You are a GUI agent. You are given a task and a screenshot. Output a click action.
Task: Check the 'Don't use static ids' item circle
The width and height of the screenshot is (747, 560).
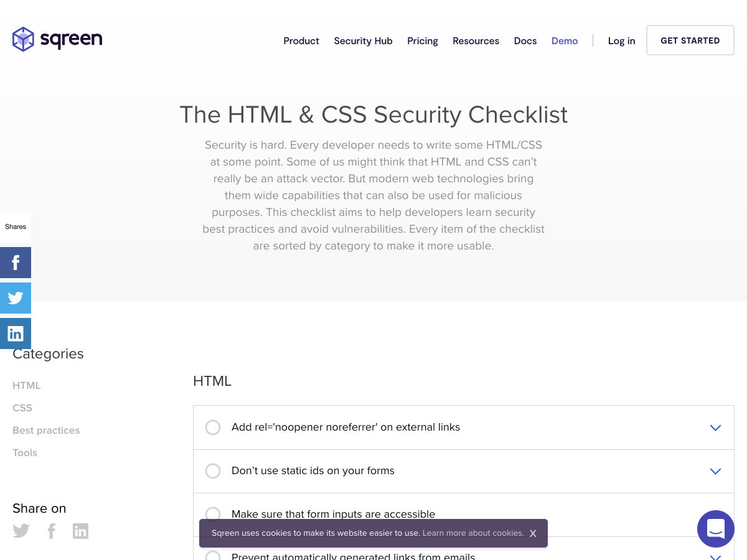(x=213, y=471)
